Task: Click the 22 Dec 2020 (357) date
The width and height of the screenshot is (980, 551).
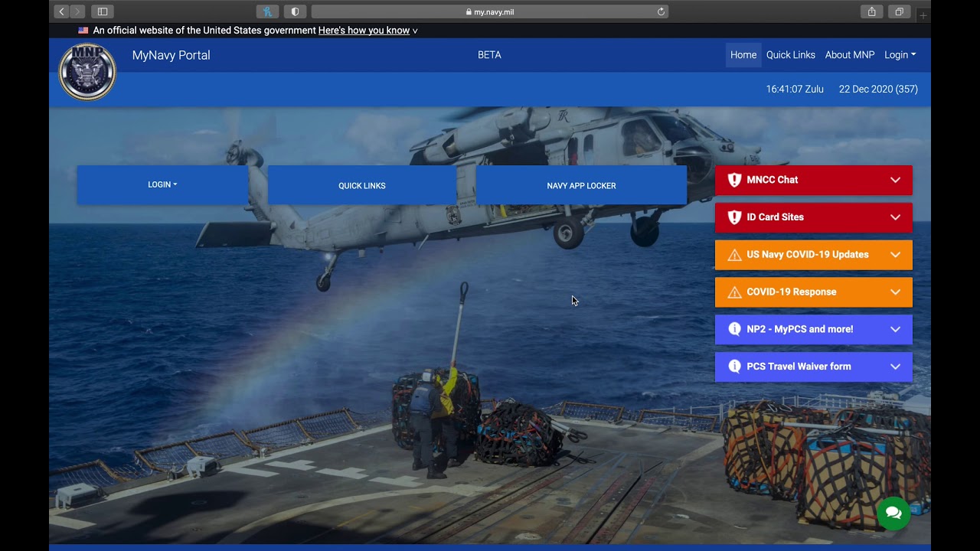Action: coord(878,90)
